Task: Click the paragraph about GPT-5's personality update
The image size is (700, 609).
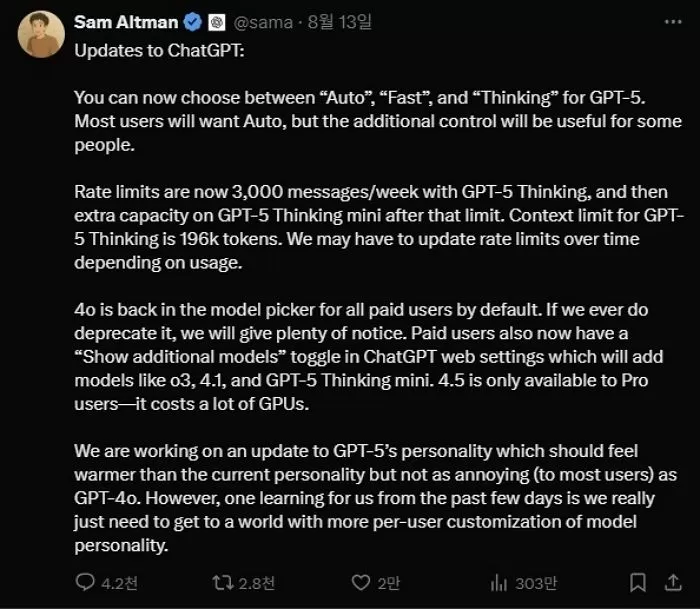Action: coord(375,498)
